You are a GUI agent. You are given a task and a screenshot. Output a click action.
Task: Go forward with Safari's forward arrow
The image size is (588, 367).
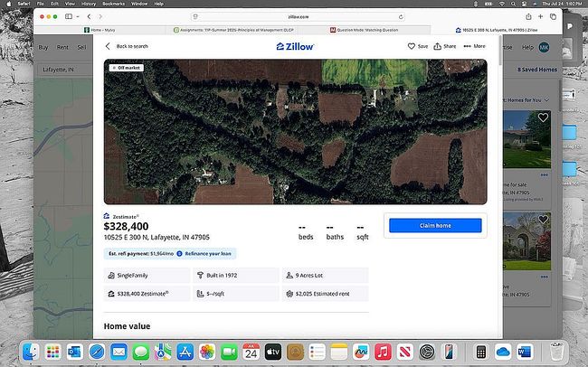(x=100, y=16)
